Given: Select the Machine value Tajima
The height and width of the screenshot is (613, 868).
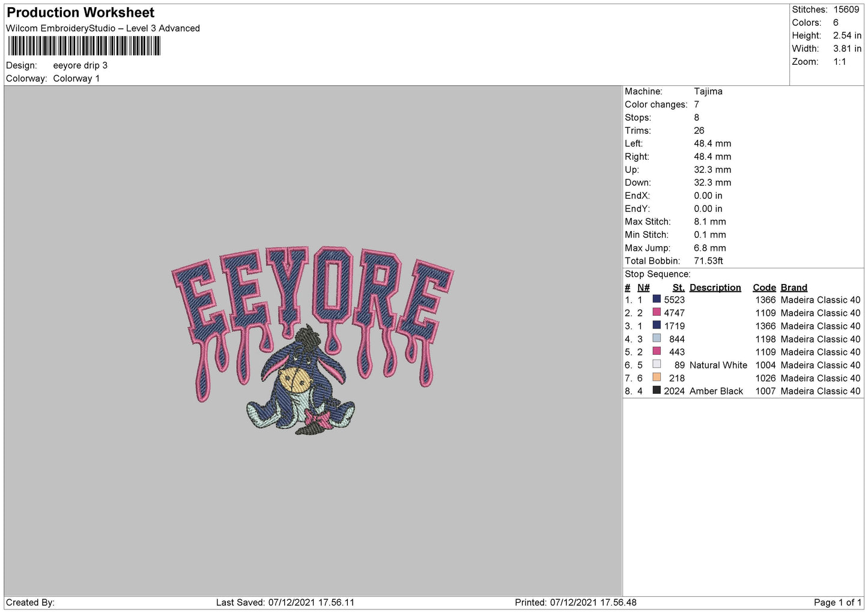Looking at the screenshot, I should (708, 91).
